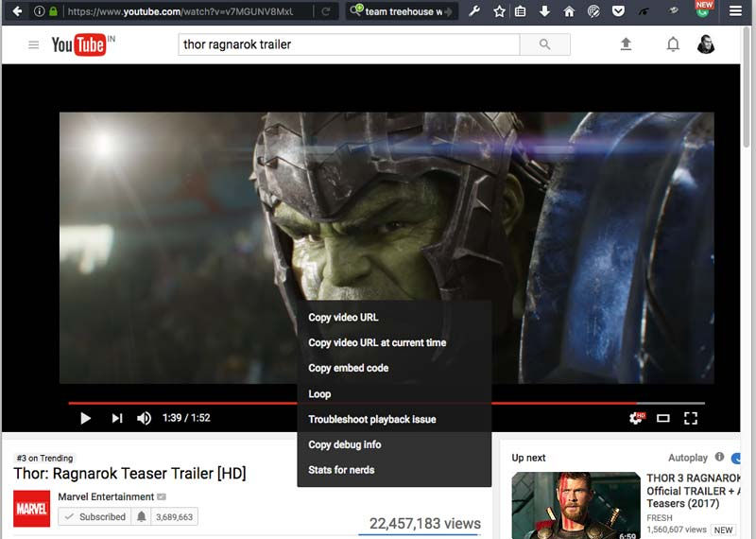Screen dimensions: 756x539
Task: Switch to theater mode
Action: [x=663, y=418]
